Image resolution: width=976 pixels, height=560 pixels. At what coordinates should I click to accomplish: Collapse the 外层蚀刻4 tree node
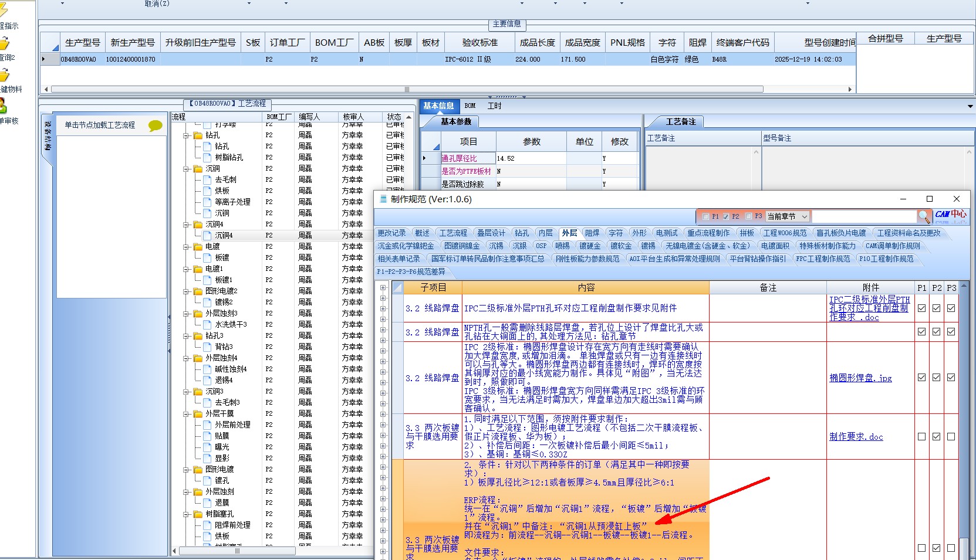[187, 358]
